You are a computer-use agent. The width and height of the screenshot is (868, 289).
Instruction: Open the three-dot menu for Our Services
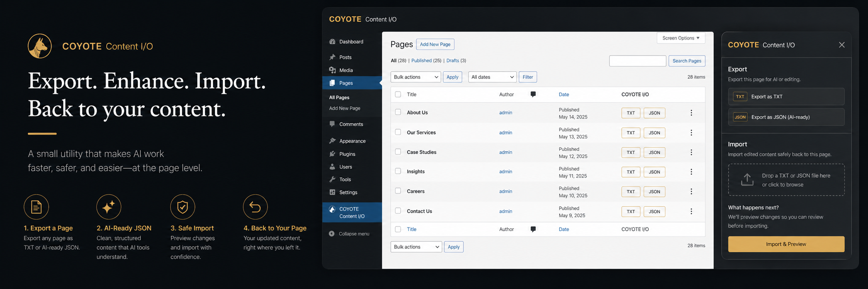[x=691, y=133]
